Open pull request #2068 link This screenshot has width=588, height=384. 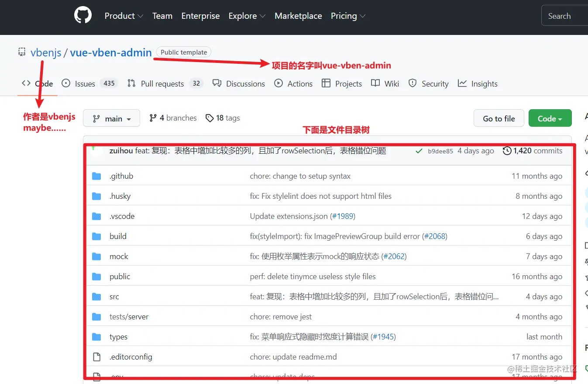(435, 236)
